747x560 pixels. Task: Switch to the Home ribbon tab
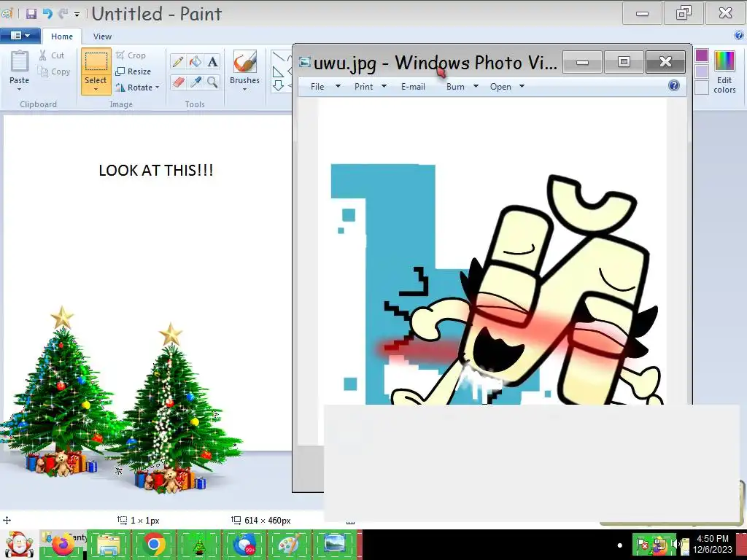pos(62,36)
